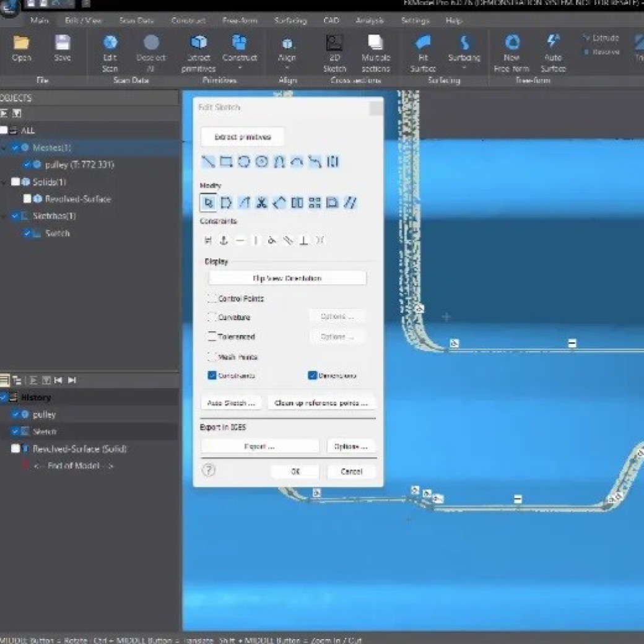Open the Construct dropdown in the ribbon
The height and width of the screenshot is (644, 644).
pos(240,52)
